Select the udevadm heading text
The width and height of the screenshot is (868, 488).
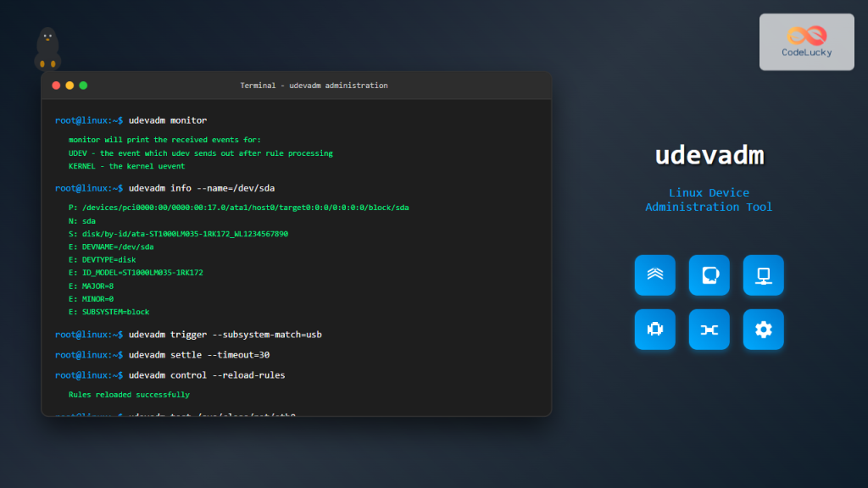(709, 155)
